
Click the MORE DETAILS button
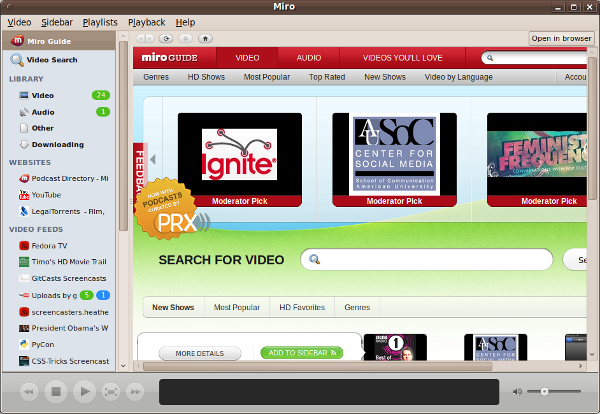click(200, 353)
